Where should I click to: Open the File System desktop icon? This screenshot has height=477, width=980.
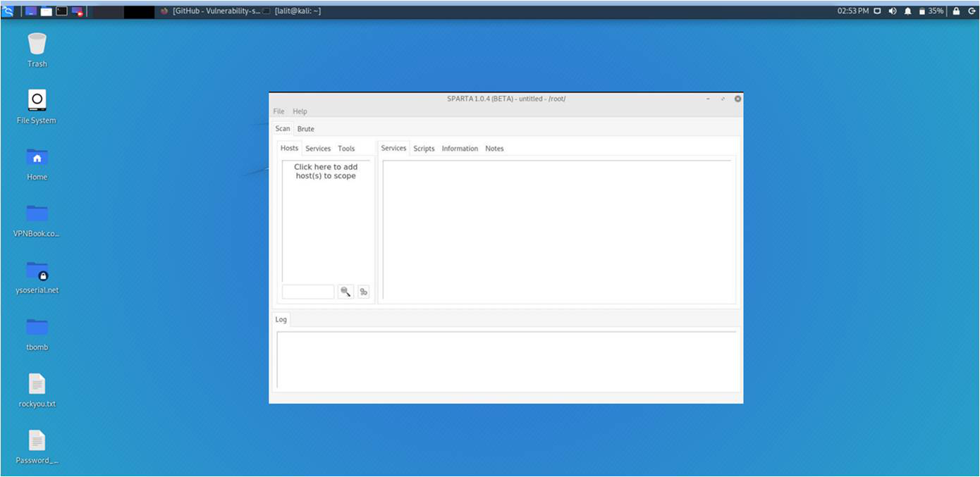pyautogui.click(x=37, y=107)
